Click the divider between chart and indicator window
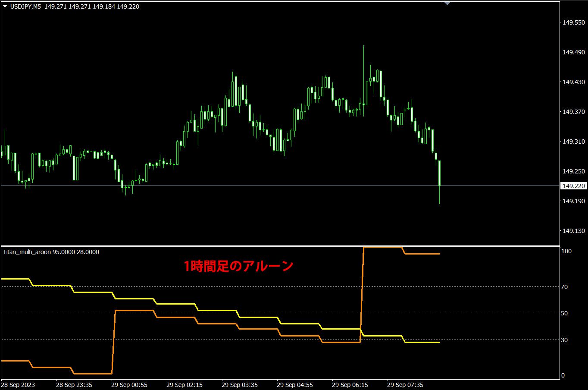588x390 pixels. [x=280, y=246]
